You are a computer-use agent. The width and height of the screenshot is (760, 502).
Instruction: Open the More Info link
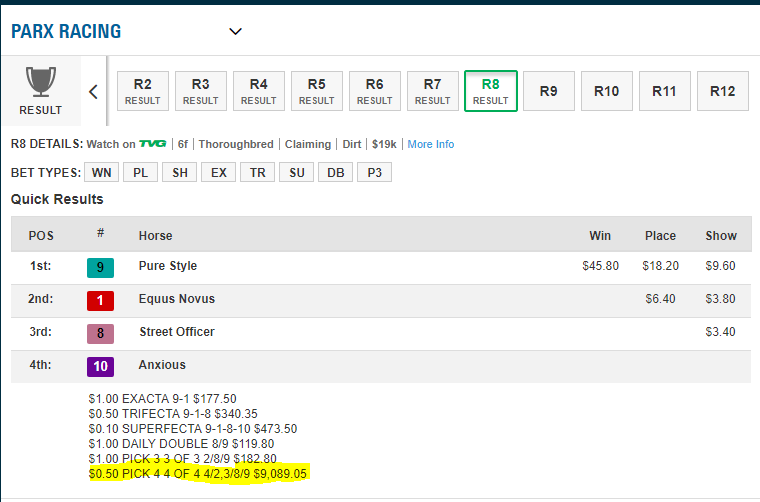[430, 144]
